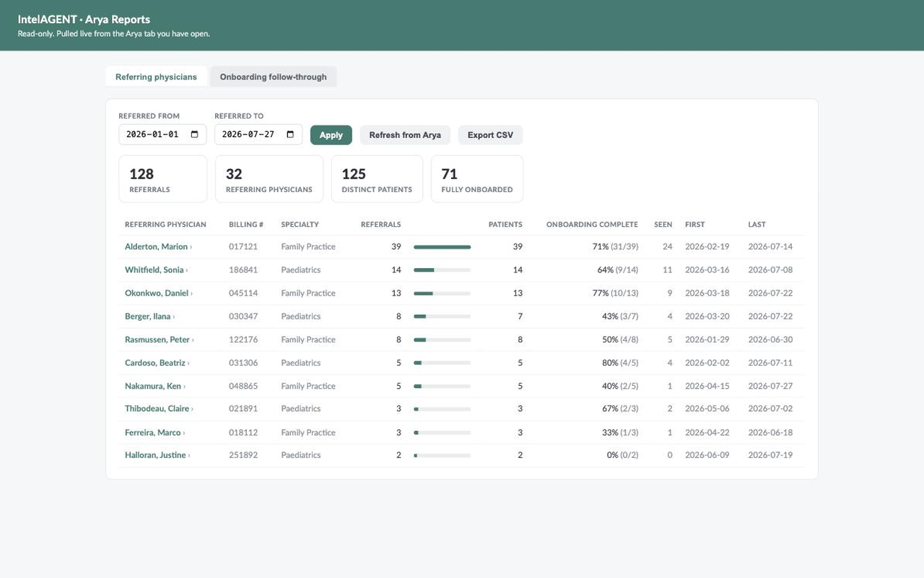
Task: Click the IntelAGENT · Arya Reports title
Action: point(84,20)
